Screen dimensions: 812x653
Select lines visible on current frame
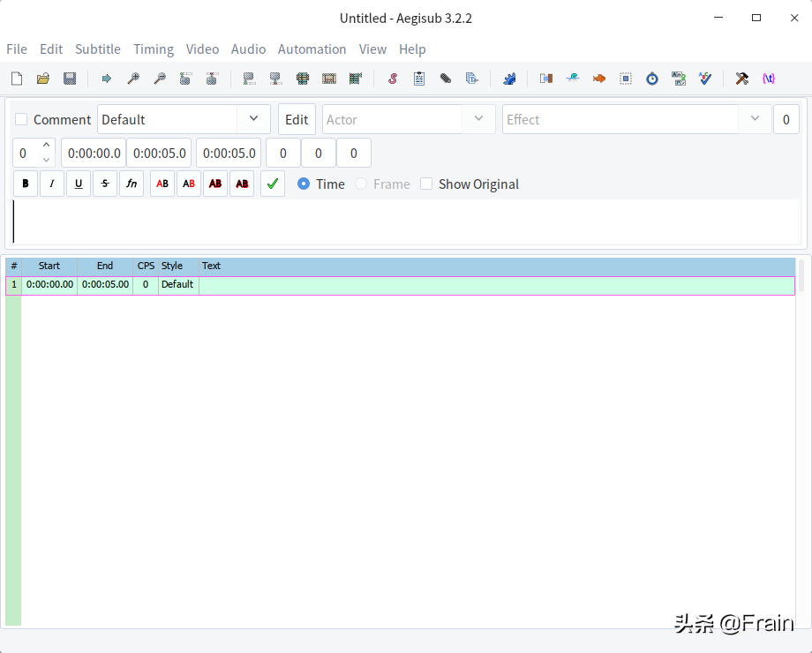[x=303, y=79]
